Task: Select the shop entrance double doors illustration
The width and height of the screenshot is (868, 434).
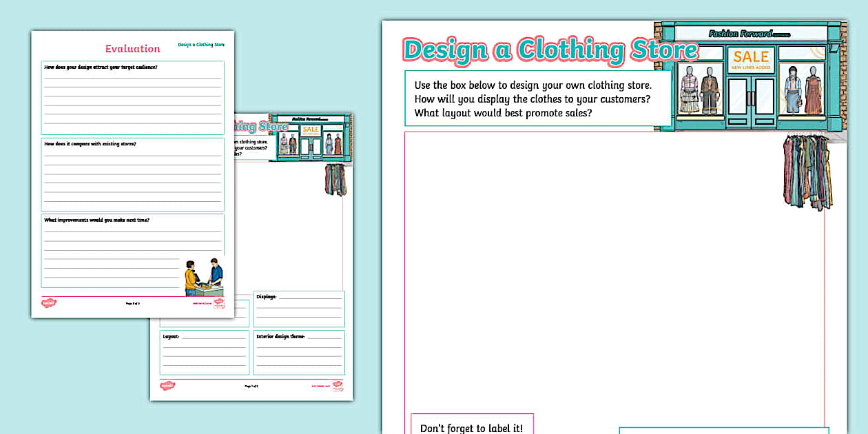Action: (x=751, y=103)
